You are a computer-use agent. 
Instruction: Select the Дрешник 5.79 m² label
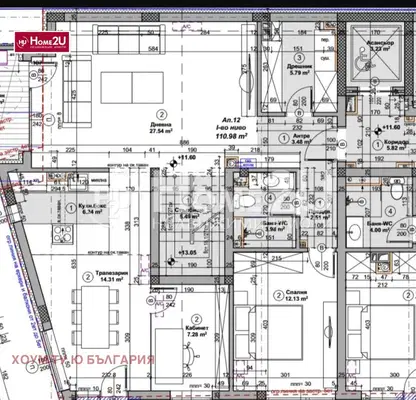(299, 69)
